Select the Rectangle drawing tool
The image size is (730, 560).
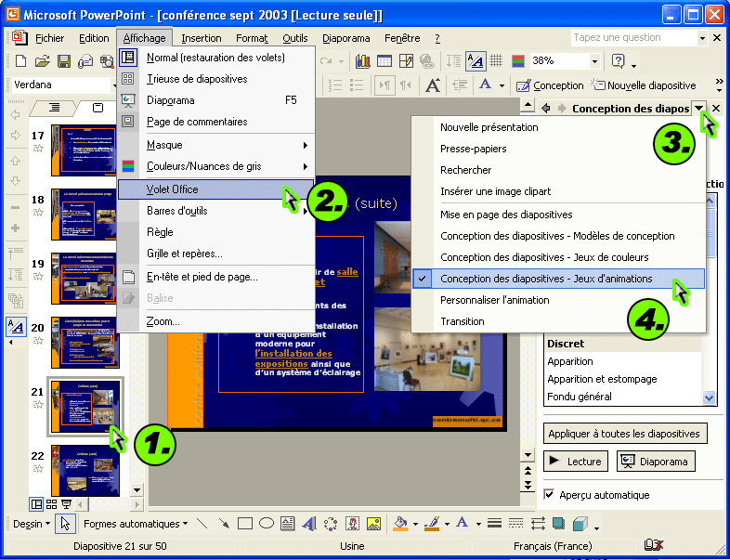tap(245, 524)
